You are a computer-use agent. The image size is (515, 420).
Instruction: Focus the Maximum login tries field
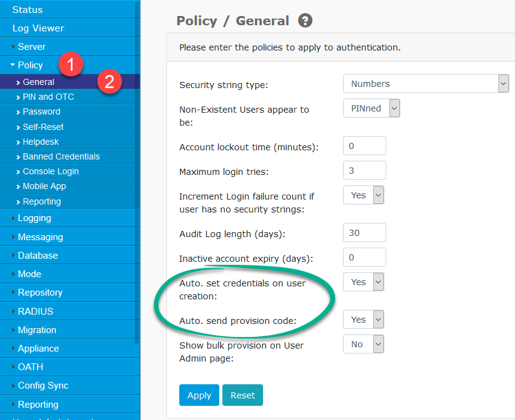point(364,171)
